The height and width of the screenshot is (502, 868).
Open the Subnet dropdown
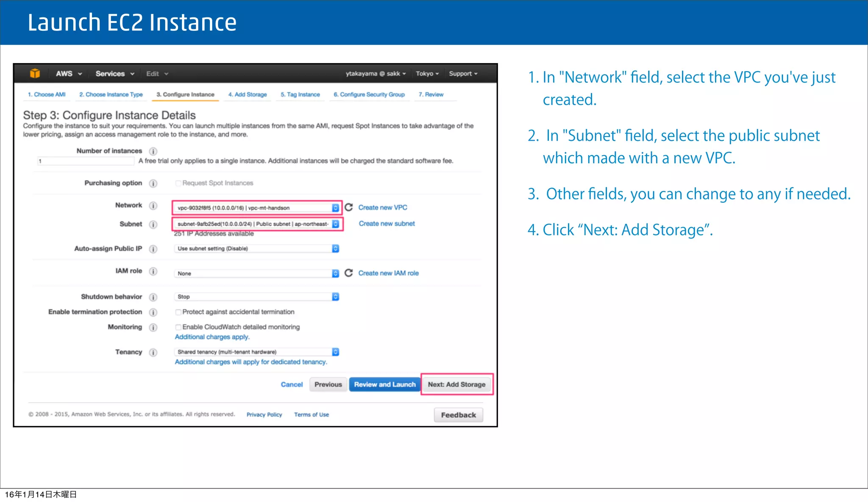point(257,224)
